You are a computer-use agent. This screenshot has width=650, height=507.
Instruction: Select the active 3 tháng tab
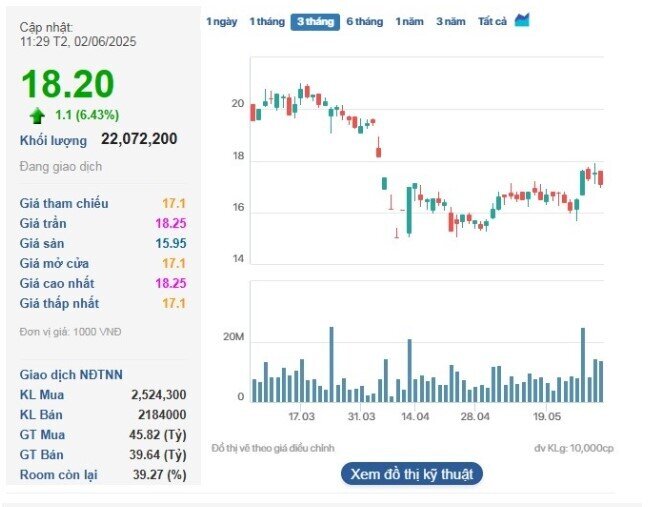click(x=315, y=22)
